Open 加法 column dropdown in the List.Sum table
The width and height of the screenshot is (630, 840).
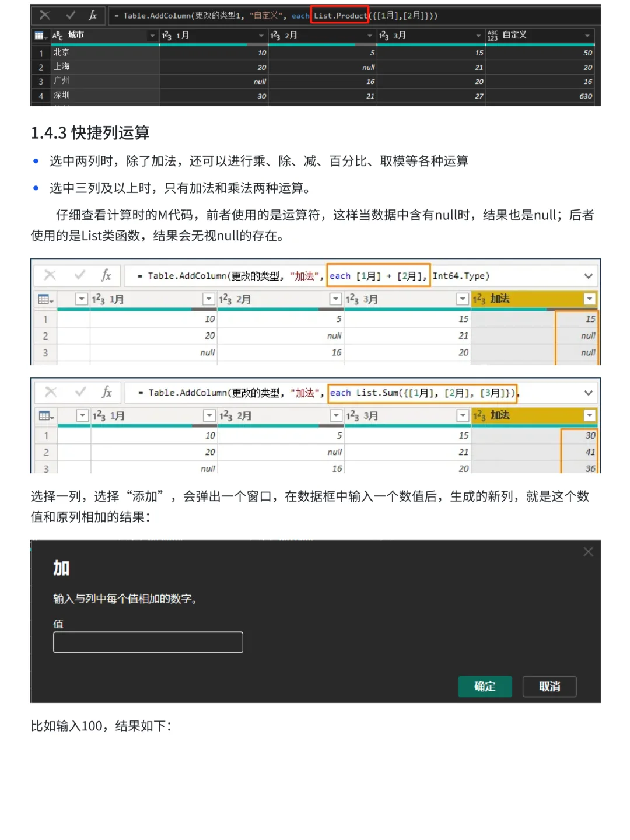coord(590,416)
